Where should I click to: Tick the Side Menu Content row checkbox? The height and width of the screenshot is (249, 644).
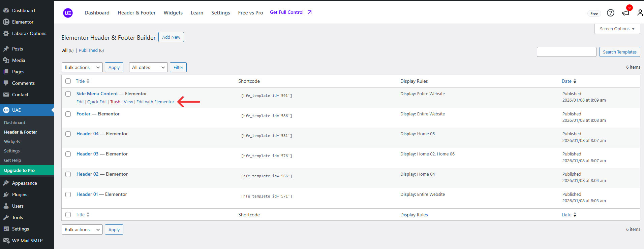tap(68, 94)
